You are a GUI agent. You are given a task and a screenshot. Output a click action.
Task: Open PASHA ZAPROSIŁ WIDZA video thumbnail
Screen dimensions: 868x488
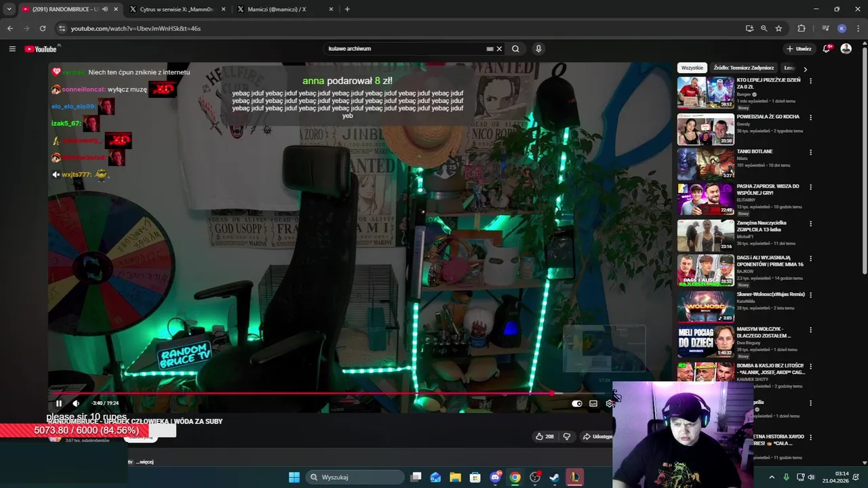click(x=705, y=199)
